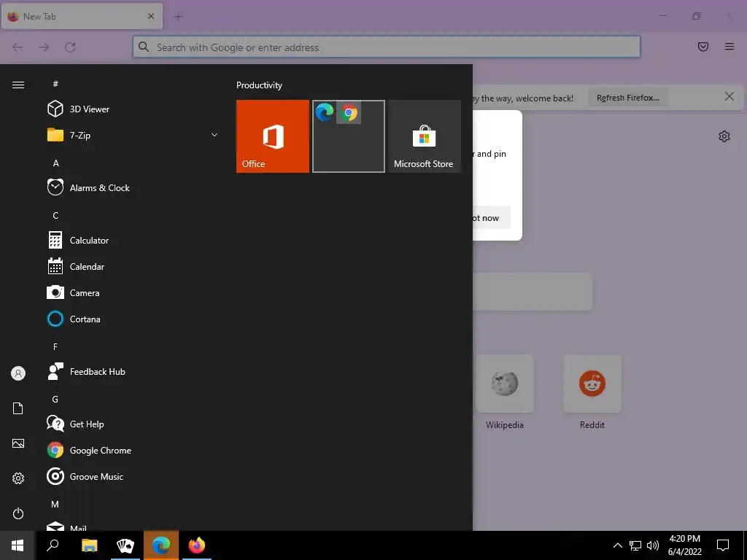Select the New Tab tab in Firefox
Screen dimensions: 747x560
pos(82,16)
